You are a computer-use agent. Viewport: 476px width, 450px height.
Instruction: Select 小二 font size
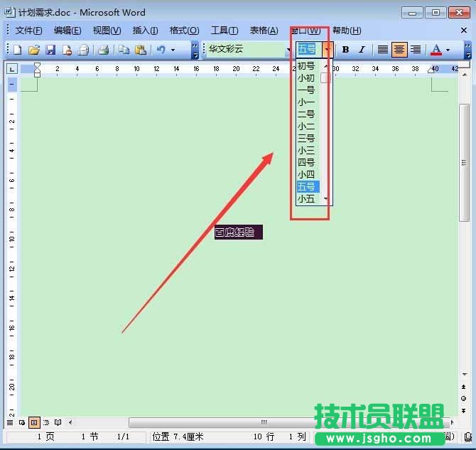click(308, 126)
